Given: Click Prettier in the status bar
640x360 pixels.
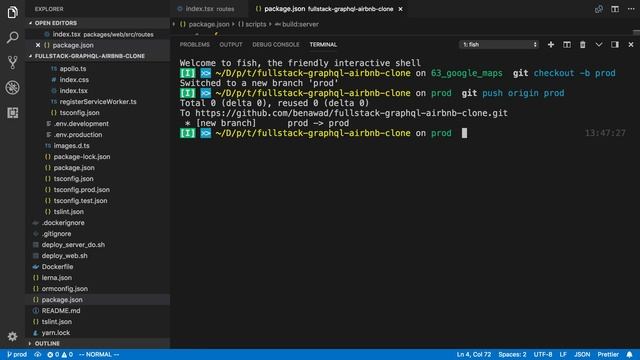Looking at the screenshot, I should tap(608, 354).
